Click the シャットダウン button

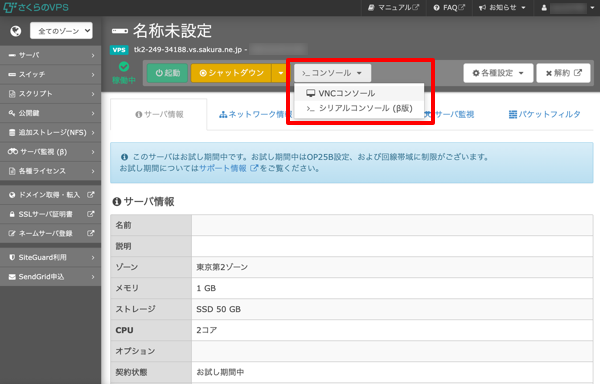(231, 73)
